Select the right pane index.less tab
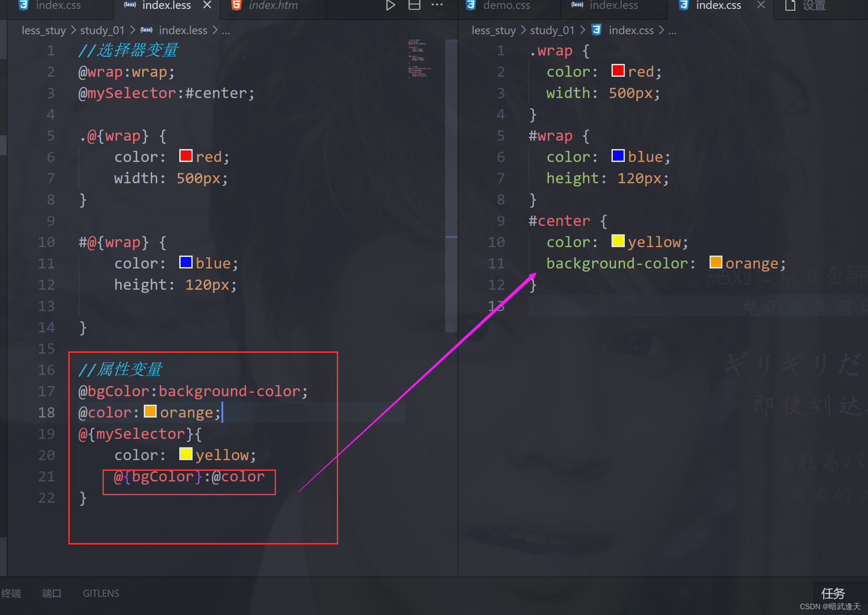Screen dimensions: 868x615 click(x=613, y=5)
